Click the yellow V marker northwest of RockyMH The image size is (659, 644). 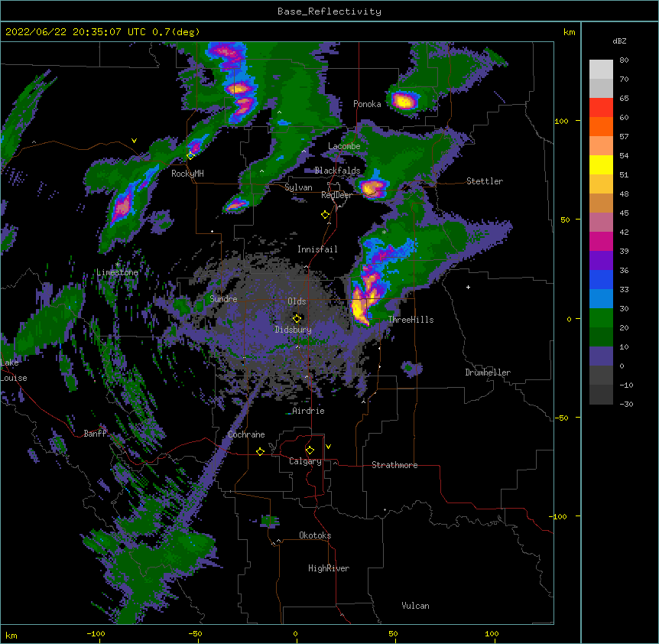[x=134, y=141]
